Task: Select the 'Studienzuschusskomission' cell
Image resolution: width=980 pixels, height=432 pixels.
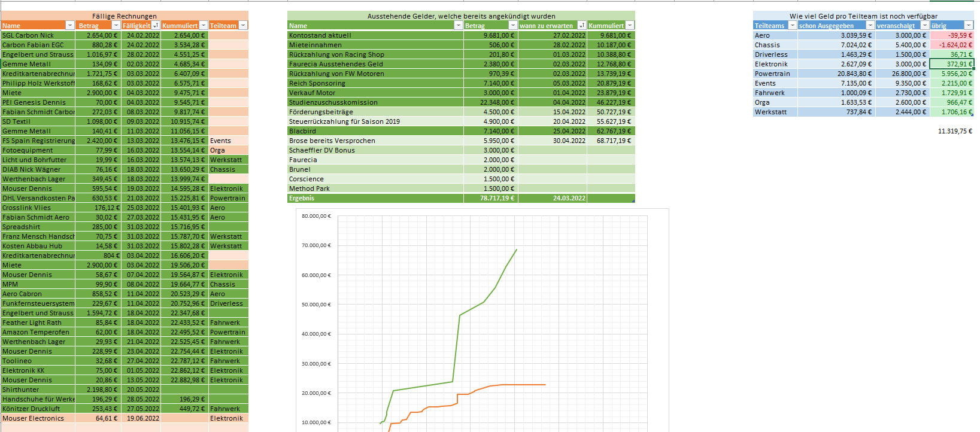Action: click(375, 102)
